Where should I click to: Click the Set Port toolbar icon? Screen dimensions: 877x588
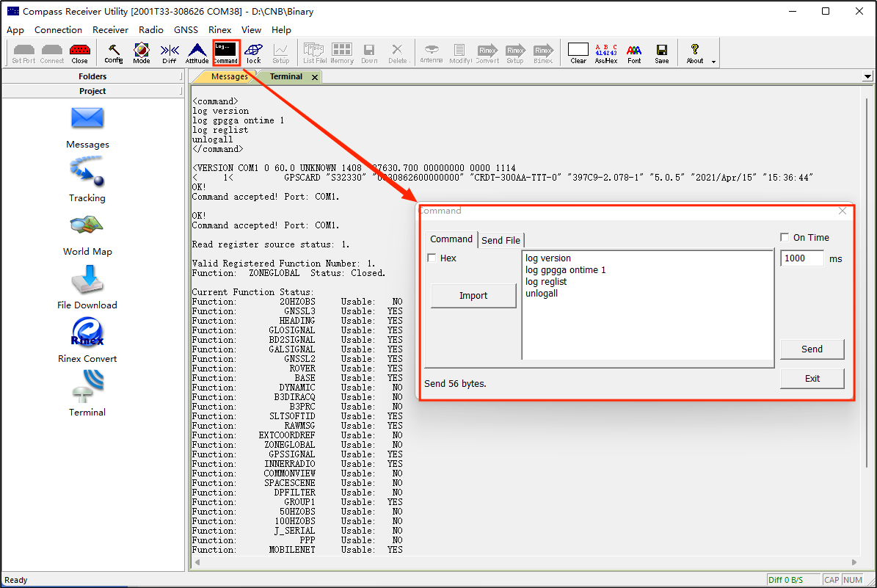[23, 54]
